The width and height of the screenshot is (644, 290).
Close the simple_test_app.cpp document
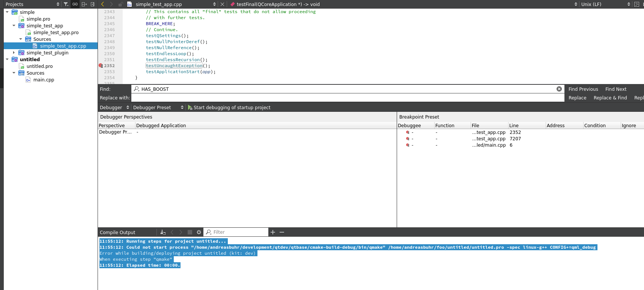tap(222, 4)
